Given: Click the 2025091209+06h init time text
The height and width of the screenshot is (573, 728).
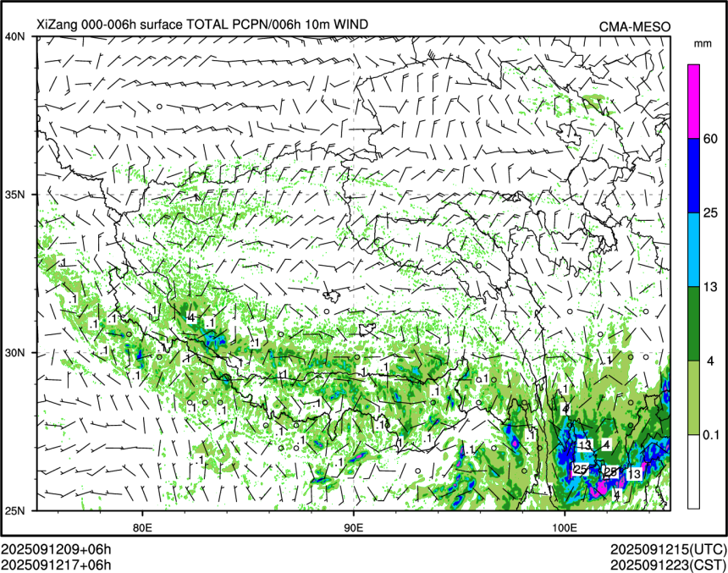Looking at the screenshot, I should point(56,550).
